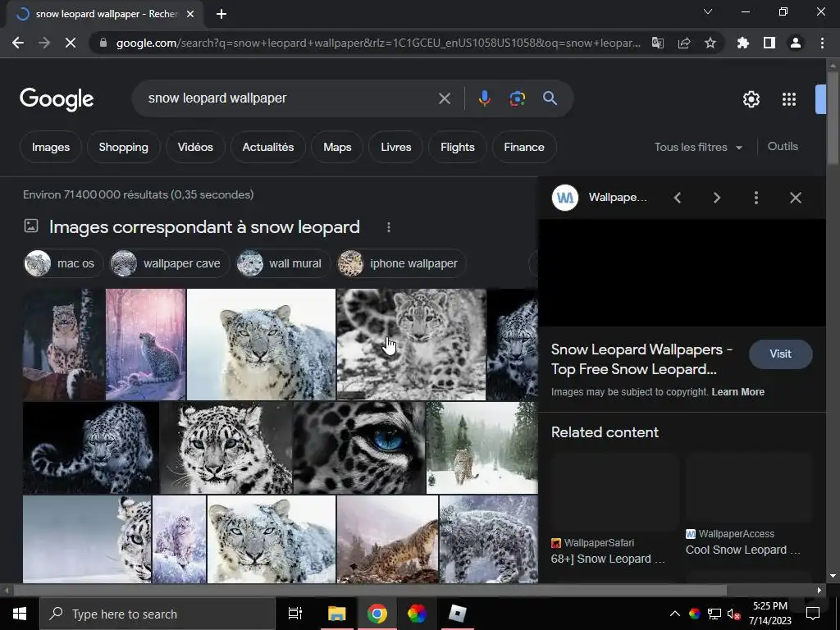840x630 pixels.
Task: Click the Visit button
Action: pos(781,354)
